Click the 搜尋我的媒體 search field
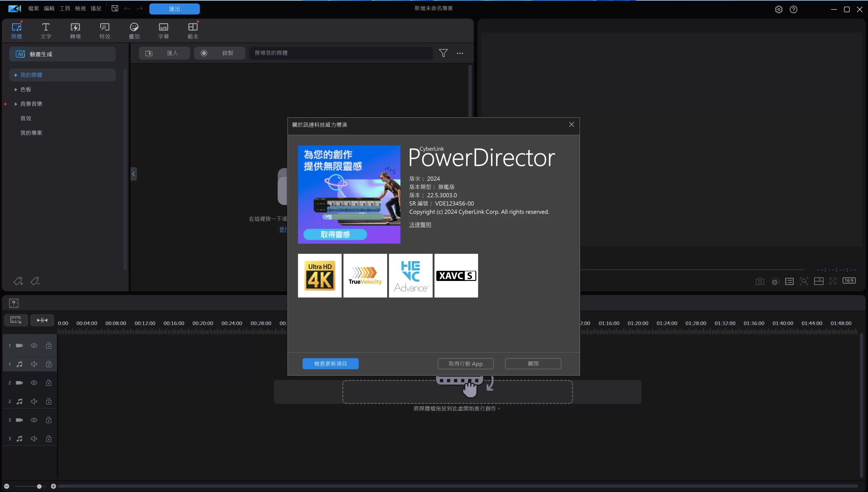 pyautogui.click(x=341, y=53)
